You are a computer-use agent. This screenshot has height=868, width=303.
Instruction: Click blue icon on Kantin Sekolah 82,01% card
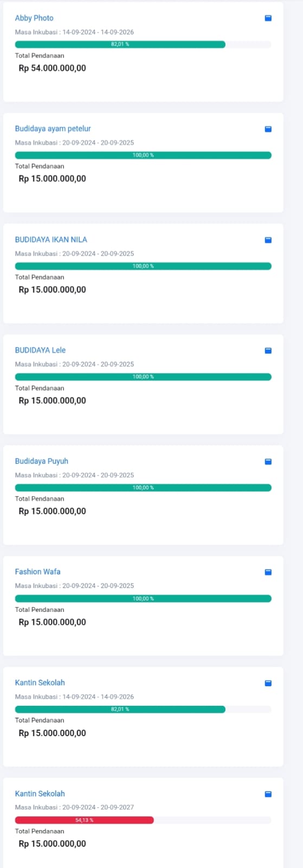[268, 683]
